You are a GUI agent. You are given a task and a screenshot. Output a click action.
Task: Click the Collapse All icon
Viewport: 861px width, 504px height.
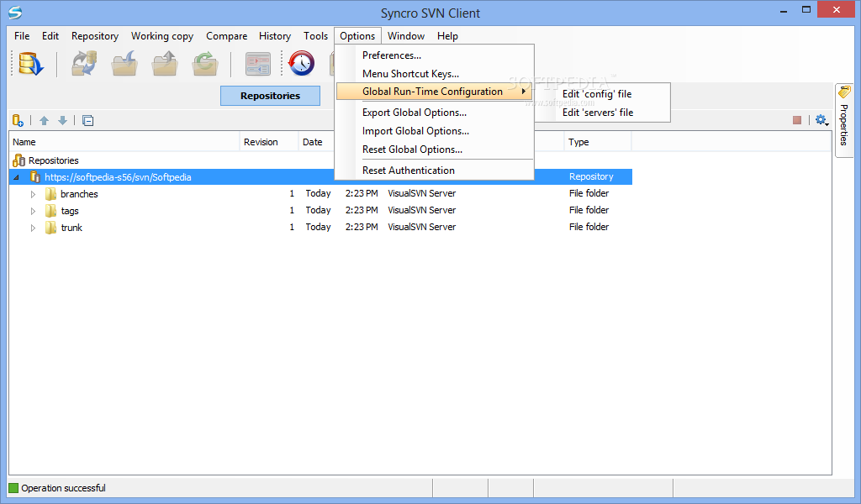[x=87, y=121]
